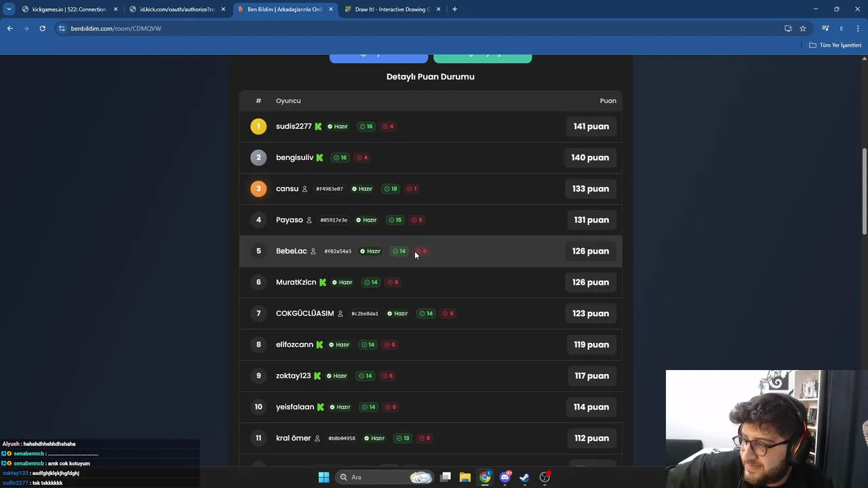Viewport: 868px width, 488px height.
Task: Open Discord from the taskbar
Action: (x=505, y=477)
